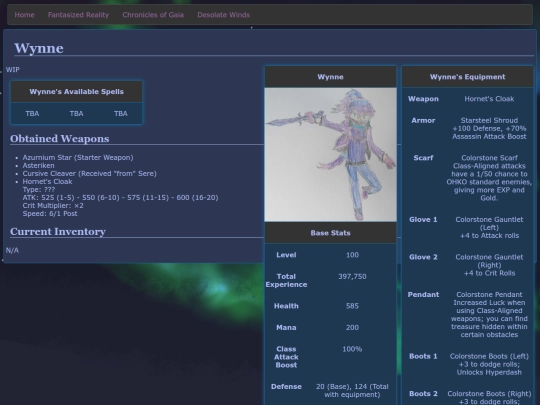This screenshot has height=405, width=540.
Task: Select the Colorstone Scarf description
Action: coord(489,178)
